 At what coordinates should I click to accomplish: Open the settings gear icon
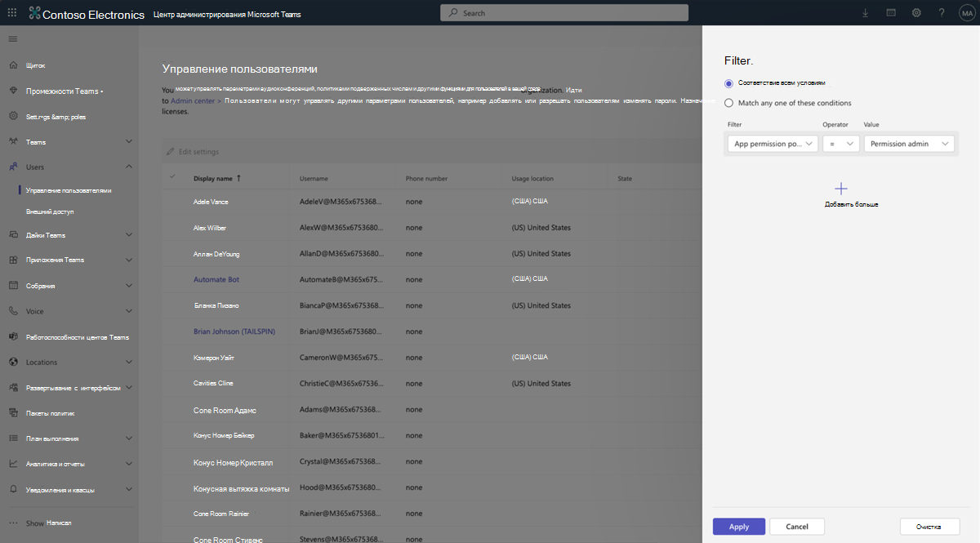pyautogui.click(x=916, y=13)
